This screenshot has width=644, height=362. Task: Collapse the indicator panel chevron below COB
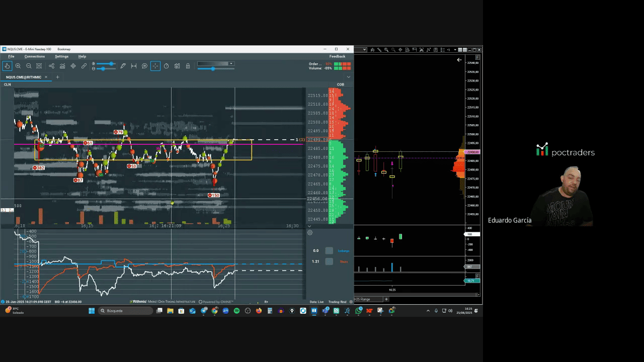[309, 226]
